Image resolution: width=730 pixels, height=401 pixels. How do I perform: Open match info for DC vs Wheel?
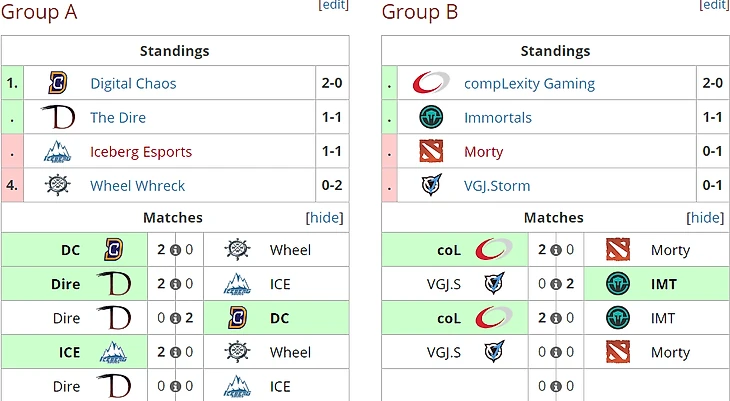175,250
